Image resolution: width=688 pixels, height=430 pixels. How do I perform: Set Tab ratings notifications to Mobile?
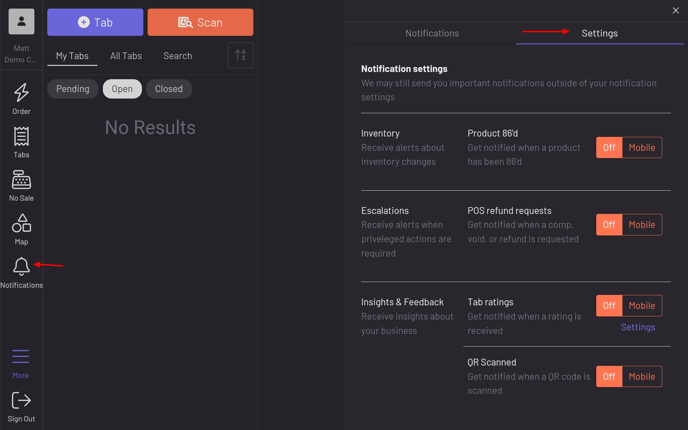click(641, 306)
